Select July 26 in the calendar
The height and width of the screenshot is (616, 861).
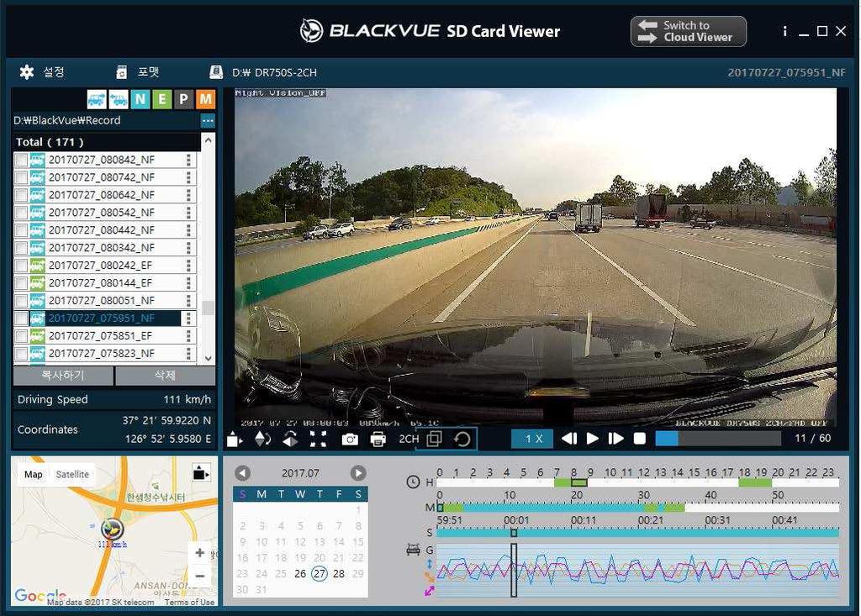pos(300,574)
